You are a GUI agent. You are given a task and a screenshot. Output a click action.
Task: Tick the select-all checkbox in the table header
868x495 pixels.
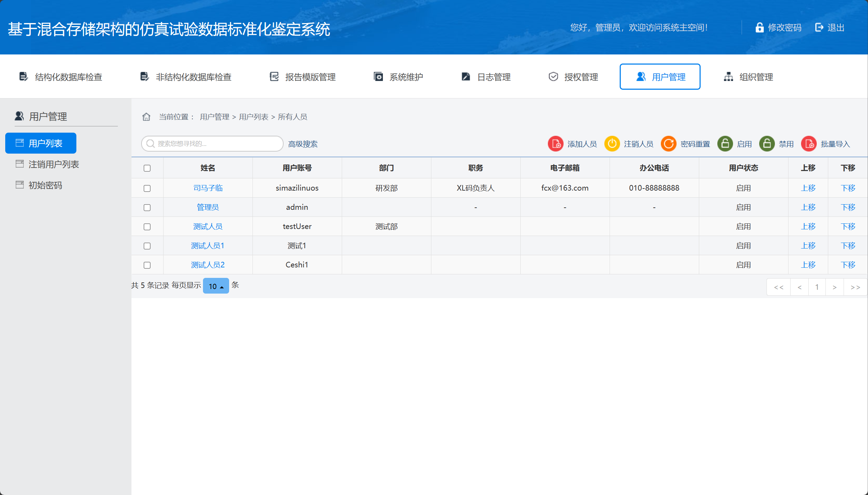[x=147, y=168]
